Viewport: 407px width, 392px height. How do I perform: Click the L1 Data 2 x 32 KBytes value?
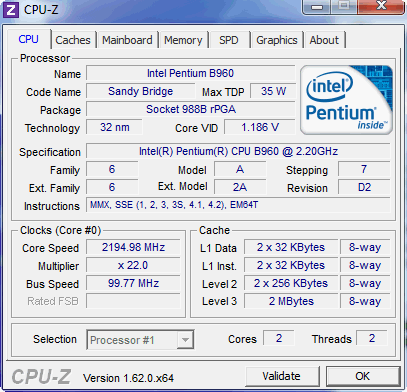pos(291,247)
